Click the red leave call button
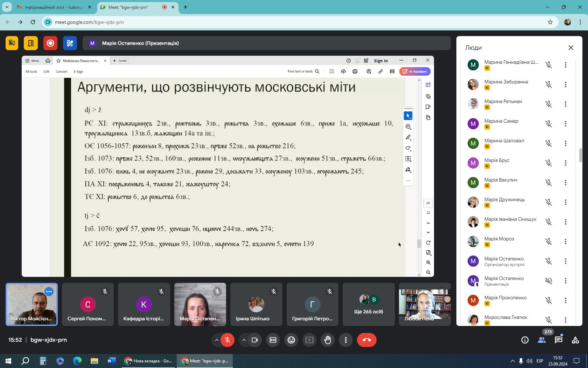This screenshot has height=368, width=588. pyautogui.click(x=366, y=340)
